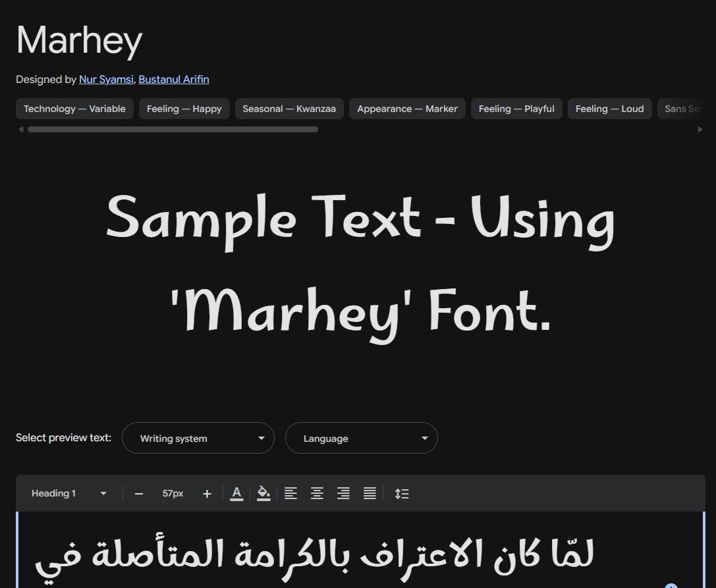The height and width of the screenshot is (588, 716).
Task: Open designer Nur Syamsi link
Action: [106, 80]
